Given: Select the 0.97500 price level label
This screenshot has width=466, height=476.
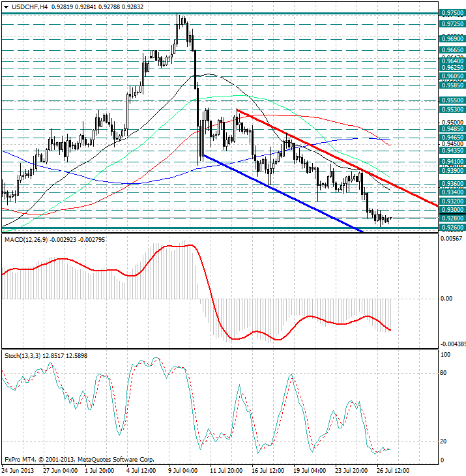Looking at the screenshot, I should [452, 13].
